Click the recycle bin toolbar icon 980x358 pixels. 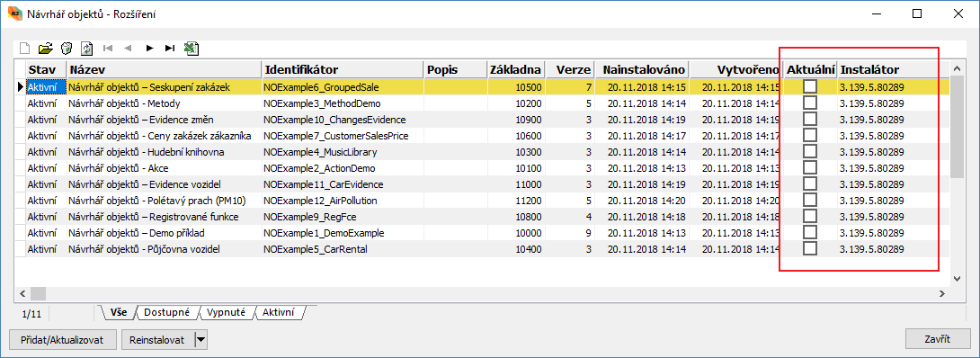point(66,48)
